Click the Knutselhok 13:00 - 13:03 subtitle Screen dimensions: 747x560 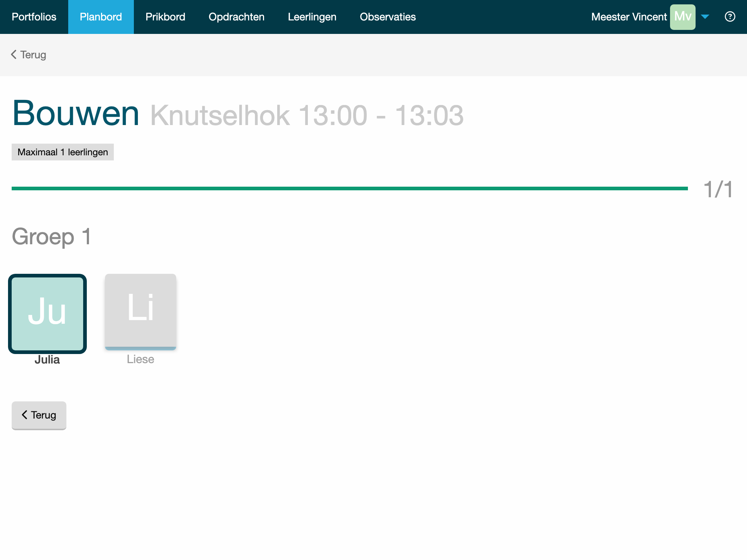click(x=307, y=116)
